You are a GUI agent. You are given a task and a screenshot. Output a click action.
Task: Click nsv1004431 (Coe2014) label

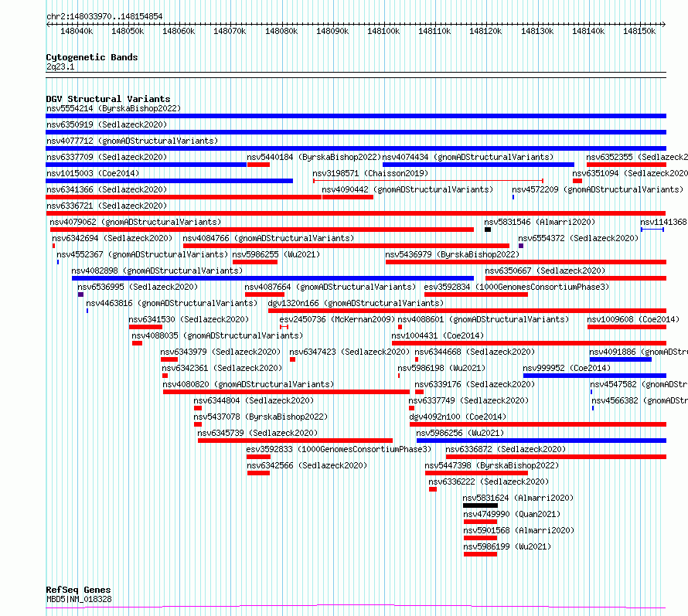point(438,335)
